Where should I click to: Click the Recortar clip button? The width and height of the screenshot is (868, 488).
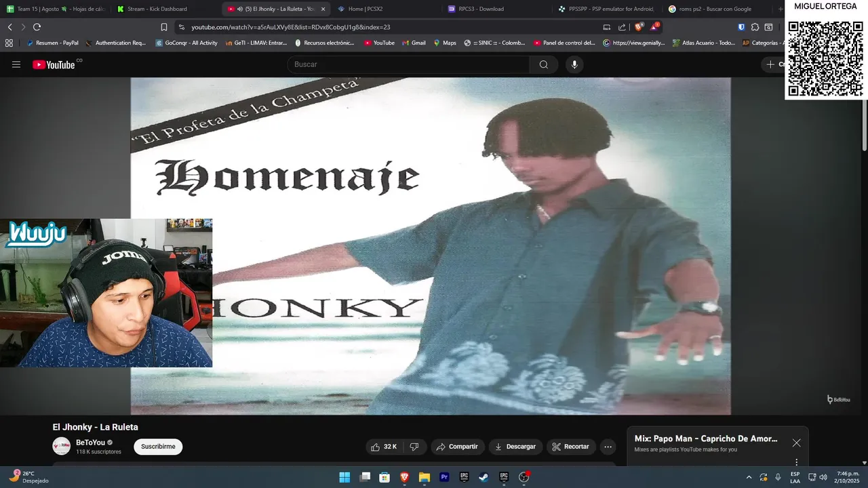571,447
